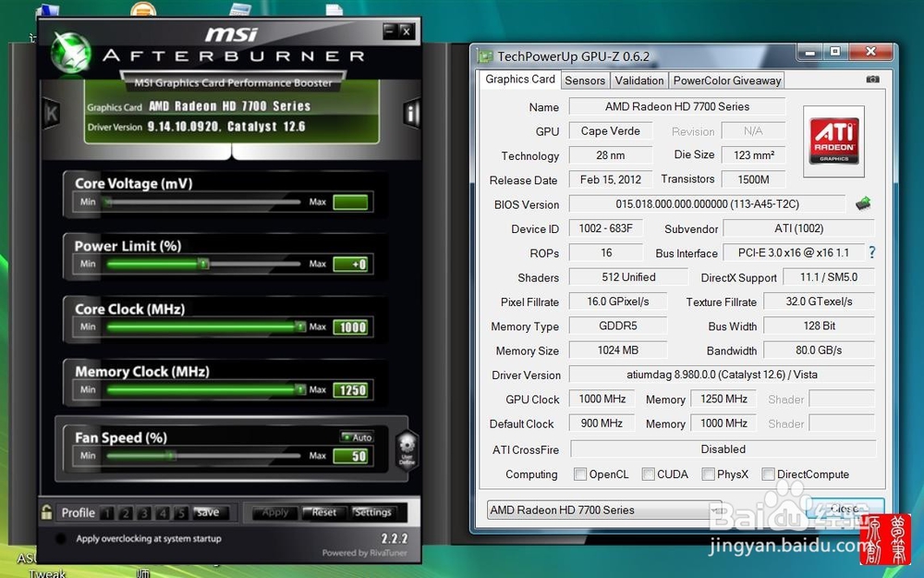Open fan User Define gear icon
This screenshot has height=578, width=924.
(x=407, y=449)
